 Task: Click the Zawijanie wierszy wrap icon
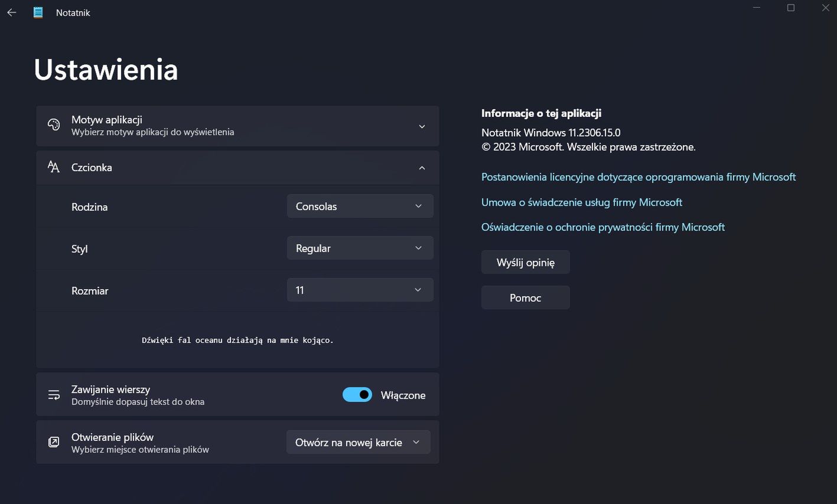(54, 395)
